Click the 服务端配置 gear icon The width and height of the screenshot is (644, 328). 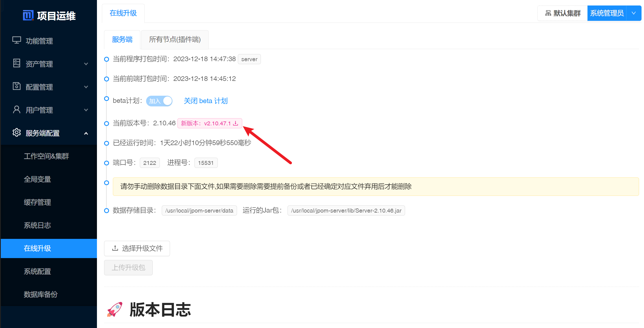point(16,132)
